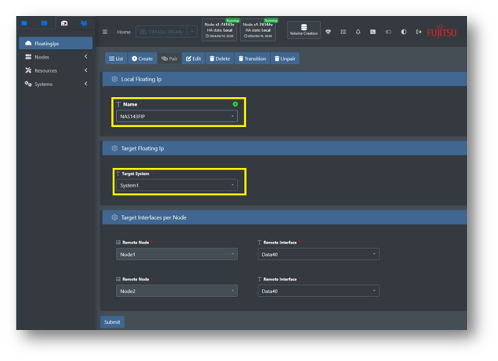Open the first node status card
Image resolution: width=498 pixels, height=361 pixels.
tap(219, 30)
